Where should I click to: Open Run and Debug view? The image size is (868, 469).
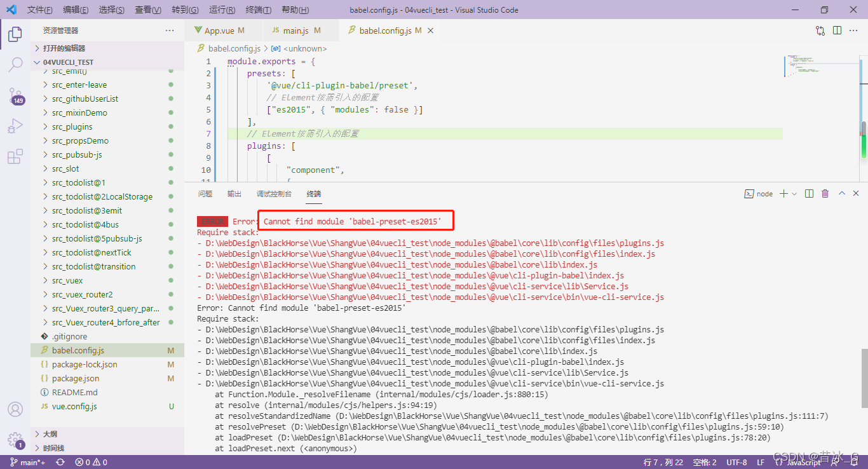pos(15,126)
